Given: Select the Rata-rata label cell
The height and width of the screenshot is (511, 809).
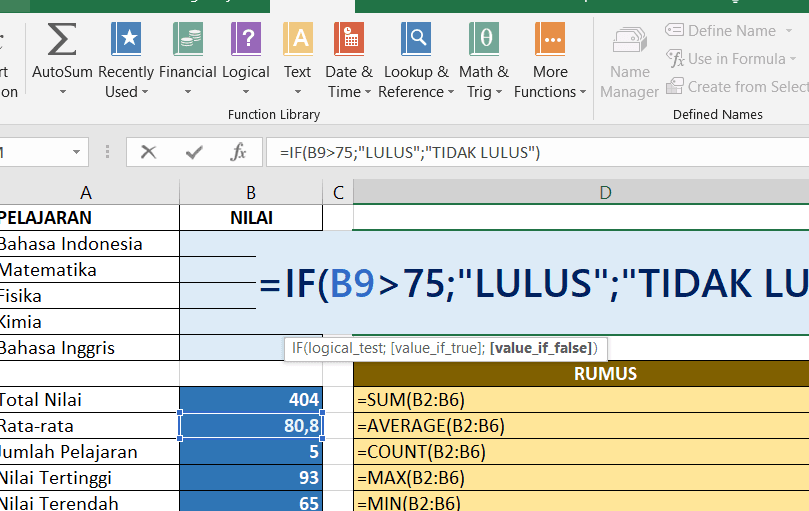Looking at the screenshot, I should [89, 426].
